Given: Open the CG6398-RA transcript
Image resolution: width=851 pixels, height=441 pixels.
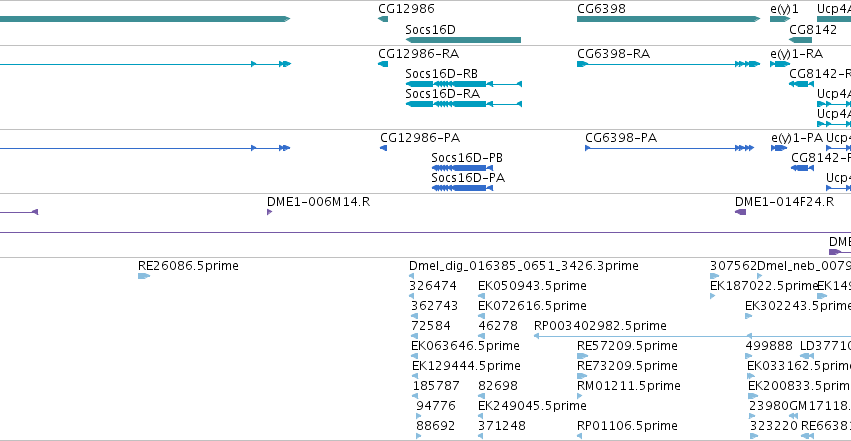Looking at the screenshot, I should [x=669, y=64].
